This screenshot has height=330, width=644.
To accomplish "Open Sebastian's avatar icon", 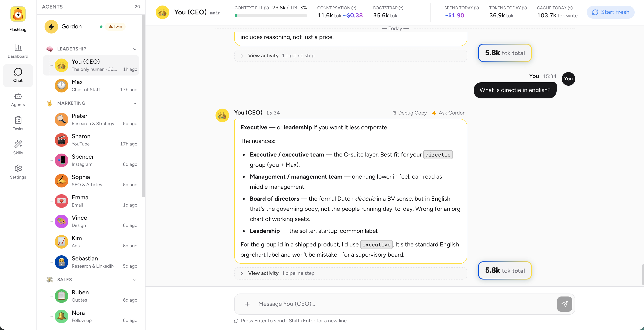I will pyautogui.click(x=62, y=262).
